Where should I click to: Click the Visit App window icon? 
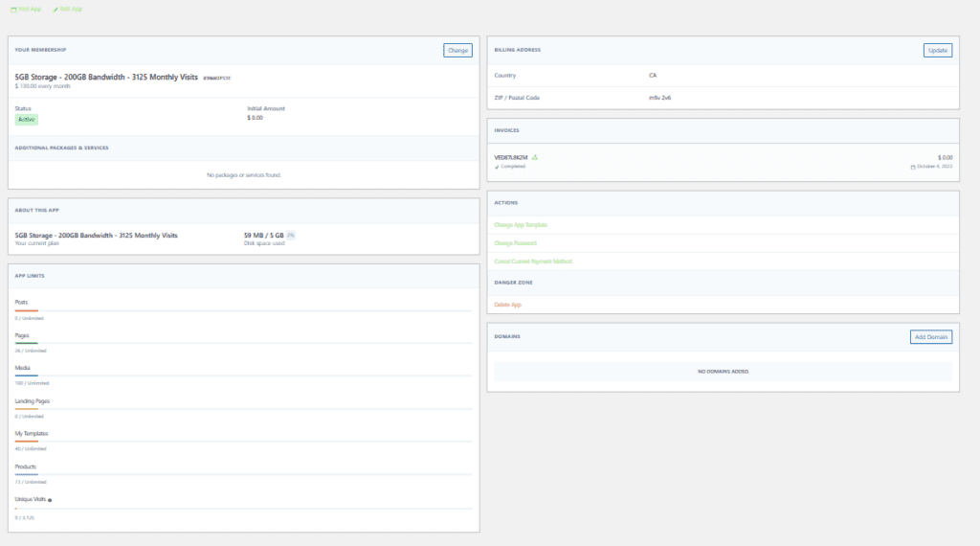pos(12,9)
